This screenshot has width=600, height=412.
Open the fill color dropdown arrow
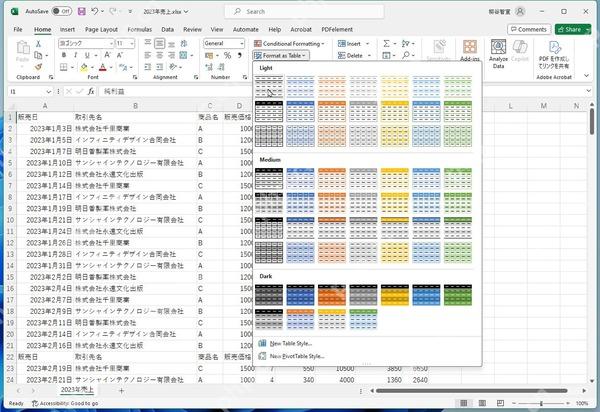[x=92, y=68]
